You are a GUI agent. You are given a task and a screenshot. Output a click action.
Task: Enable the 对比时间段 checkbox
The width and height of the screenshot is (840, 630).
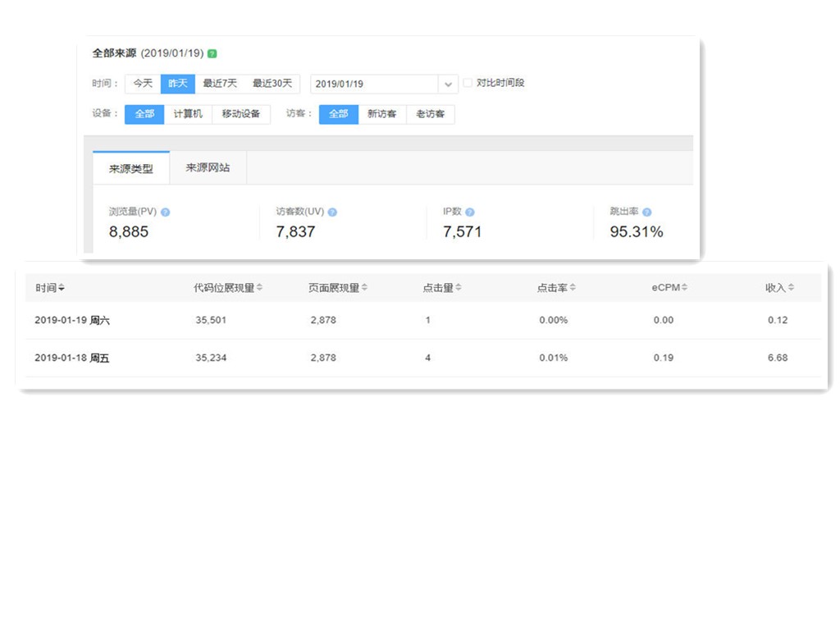point(468,83)
